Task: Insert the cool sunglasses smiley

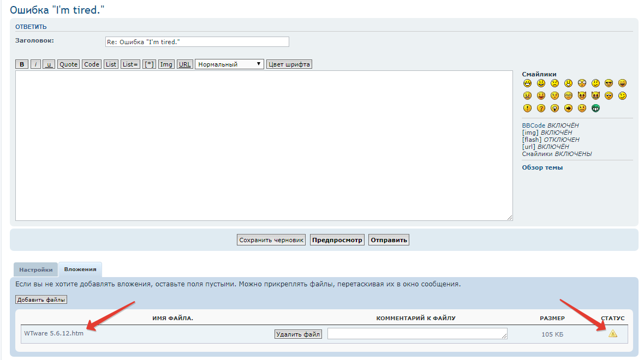Action: coord(609,83)
